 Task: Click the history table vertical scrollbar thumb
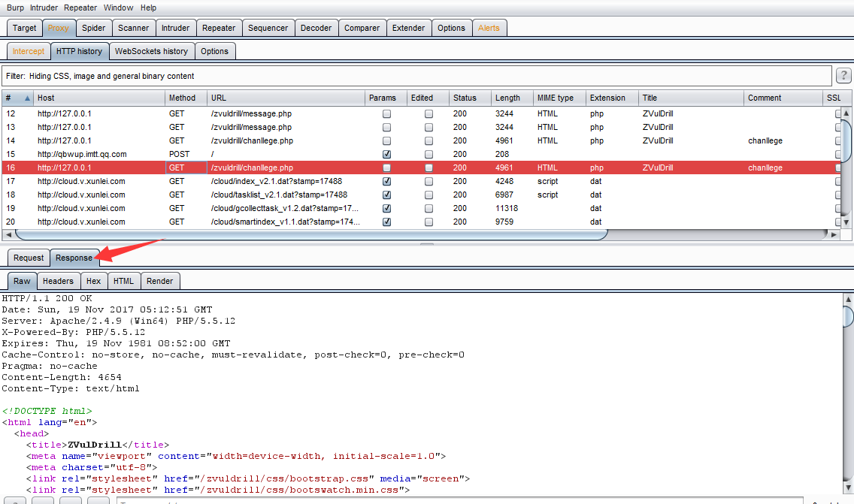[846, 140]
